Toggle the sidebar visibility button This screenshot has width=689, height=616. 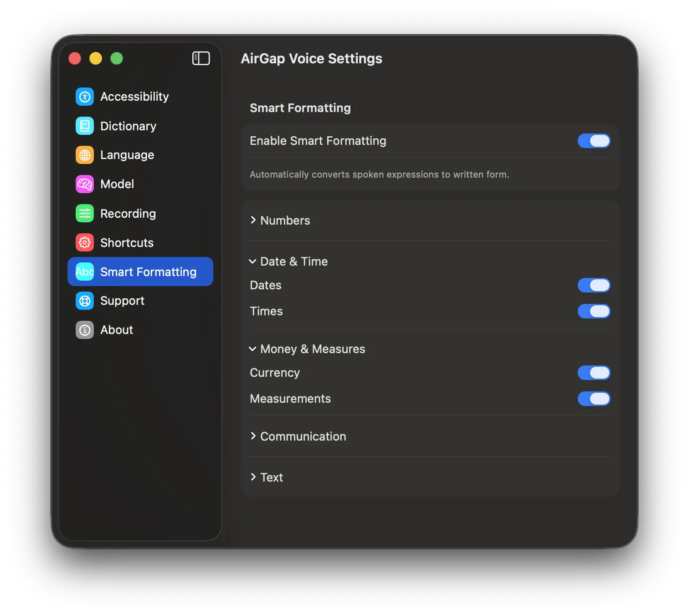[201, 58]
